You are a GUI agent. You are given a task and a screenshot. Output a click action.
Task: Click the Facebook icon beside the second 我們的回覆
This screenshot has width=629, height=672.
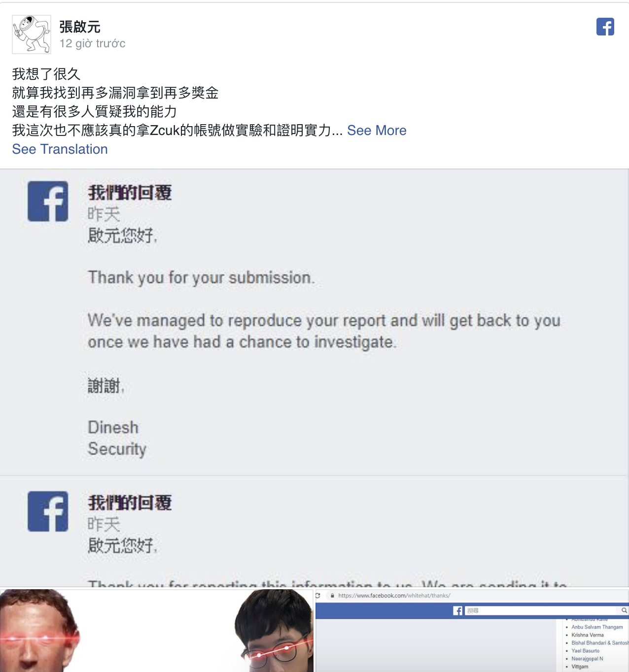[48, 511]
